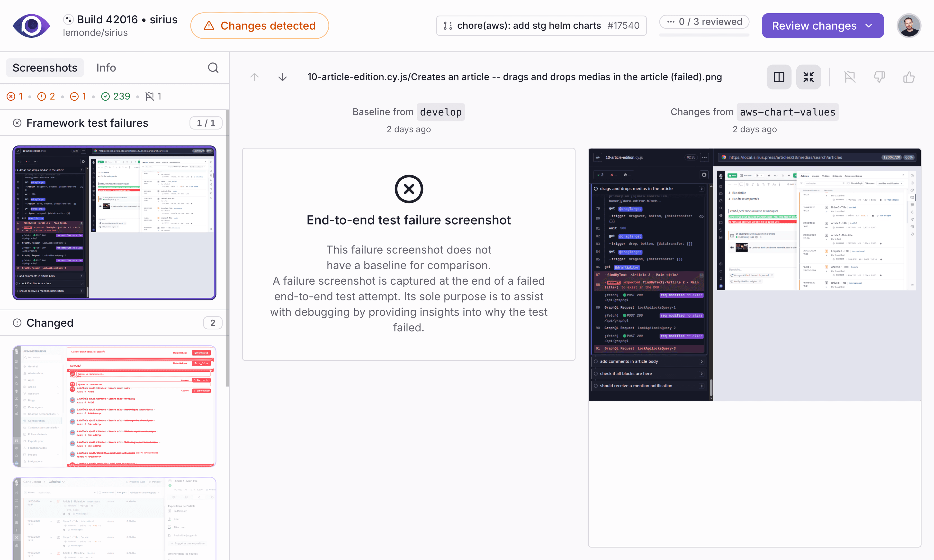Viewport: 934px width, 560px height.
Task: Toggle the 239 passed screenshots filter
Action: 116,96
